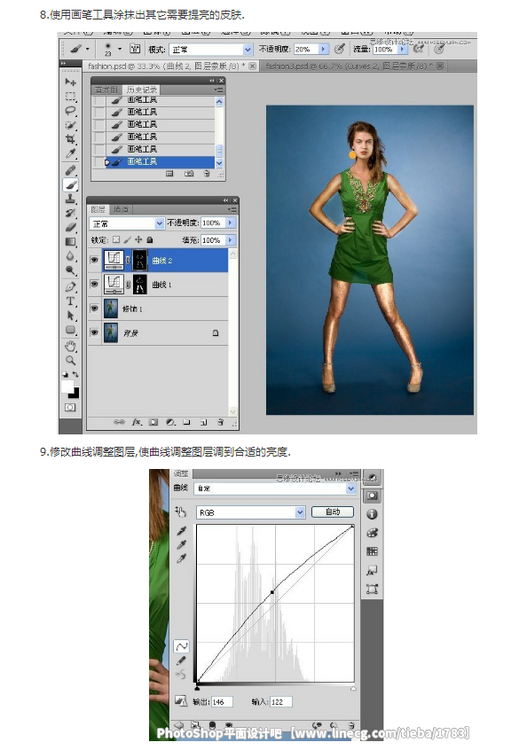Open layer opacity 100% arrow
519x750 pixels.
click(231, 223)
